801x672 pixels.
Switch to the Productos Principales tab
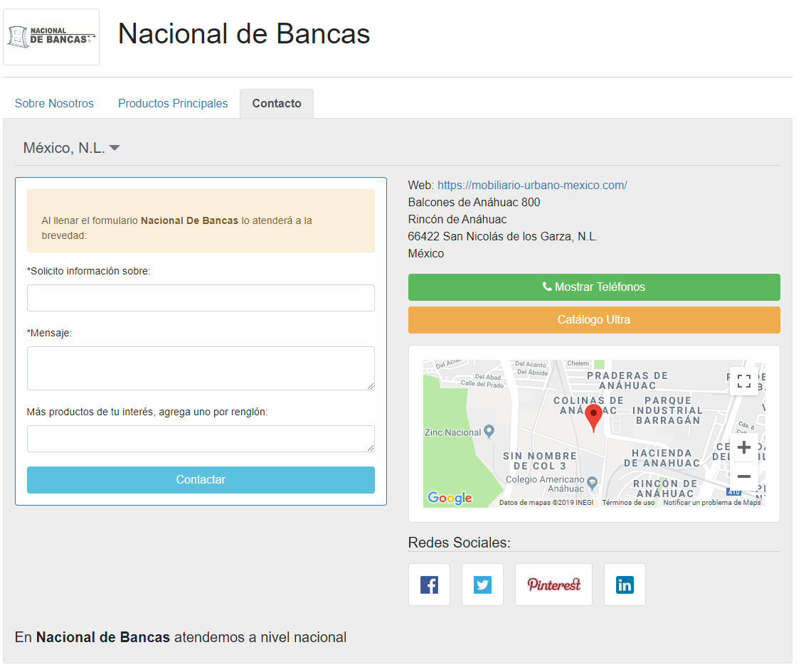[x=173, y=103]
